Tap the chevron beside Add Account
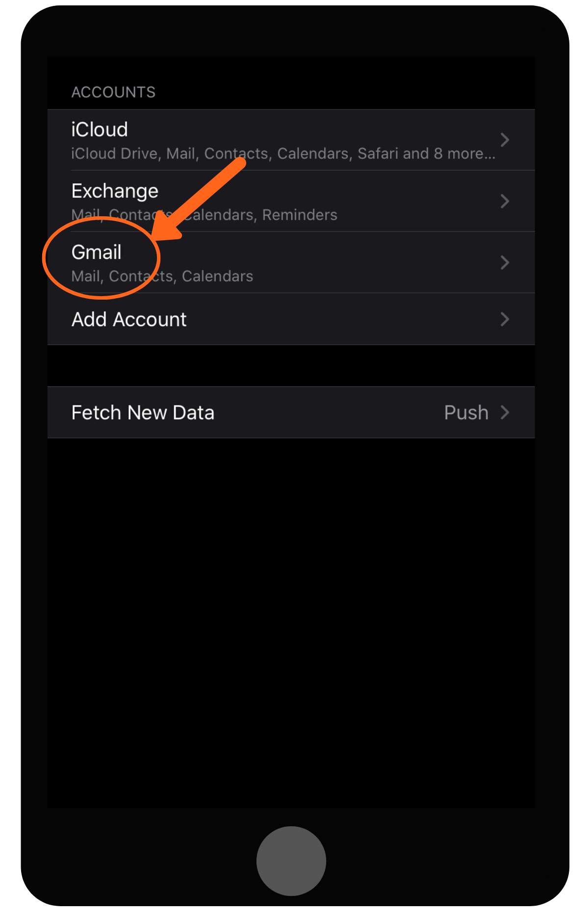Viewport: 588px width, 915px height. (x=505, y=320)
